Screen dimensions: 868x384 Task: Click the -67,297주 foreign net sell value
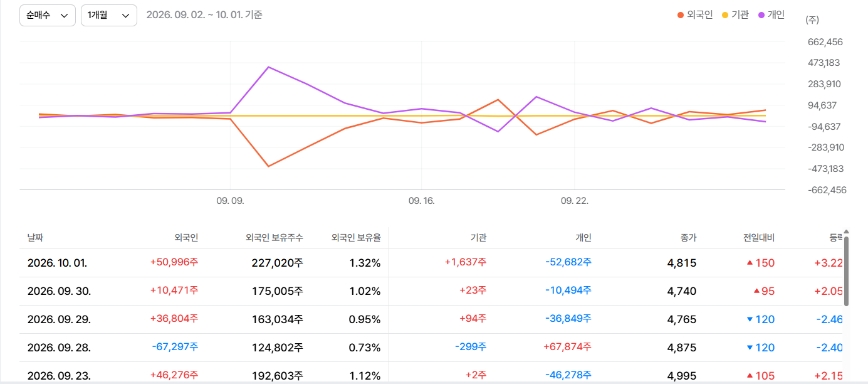coord(175,347)
